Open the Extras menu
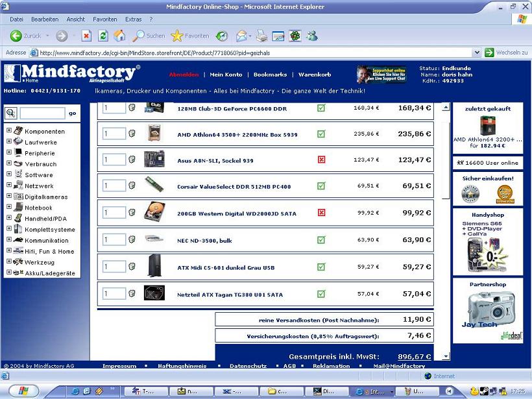This screenshot has height=399, width=532. click(x=134, y=19)
